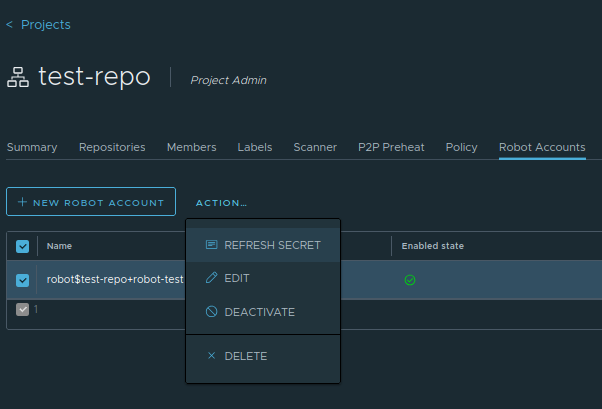
Task: Click the green enabled checkmark status icon
Action: [x=410, y=280]
